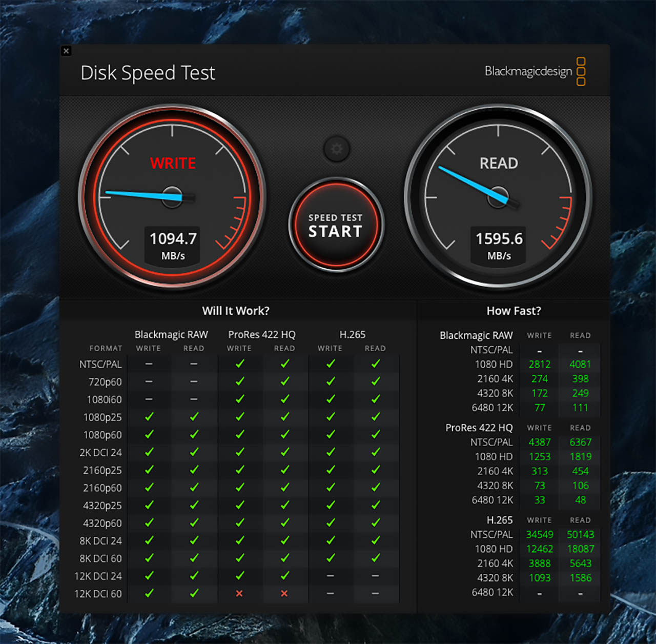The height and width of the screenshot is (644, 656).
Task: Click ProRes 422 HQ read checkmark for 2160p60
Action: [285, 487]
